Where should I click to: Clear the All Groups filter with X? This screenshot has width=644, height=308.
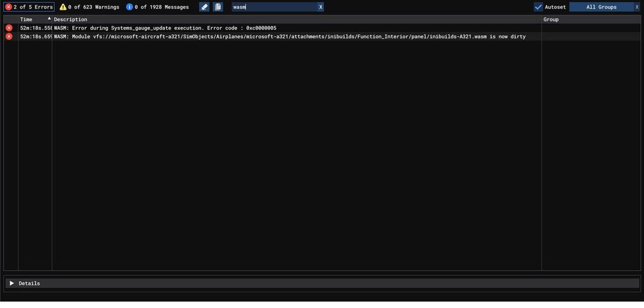tap(636, 7)
